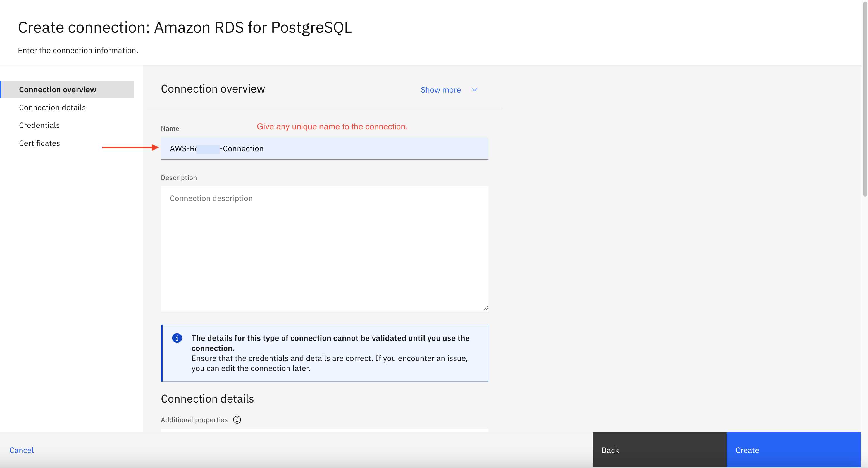Select Connection overview in the sidebar

[x=67, y=89]
